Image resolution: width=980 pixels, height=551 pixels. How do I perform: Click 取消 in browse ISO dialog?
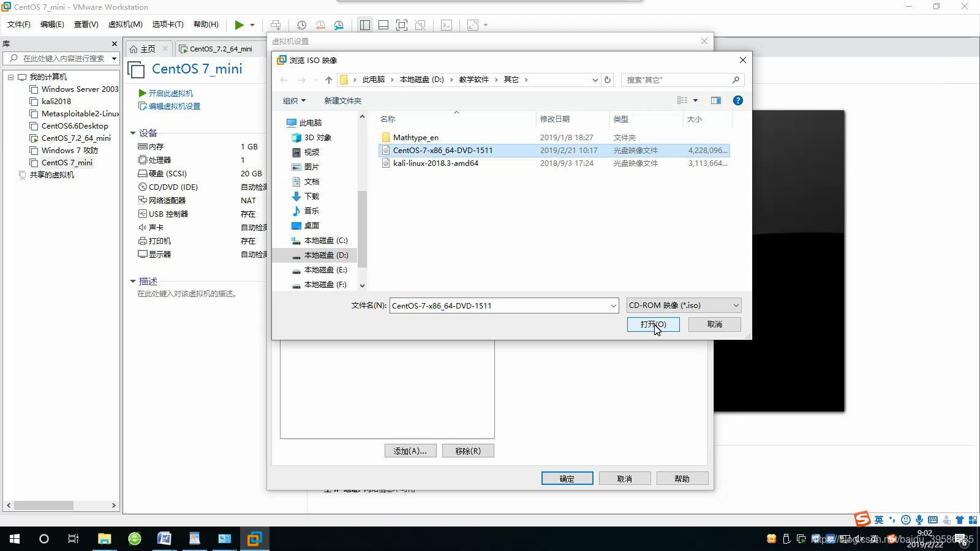click(714, 324)
